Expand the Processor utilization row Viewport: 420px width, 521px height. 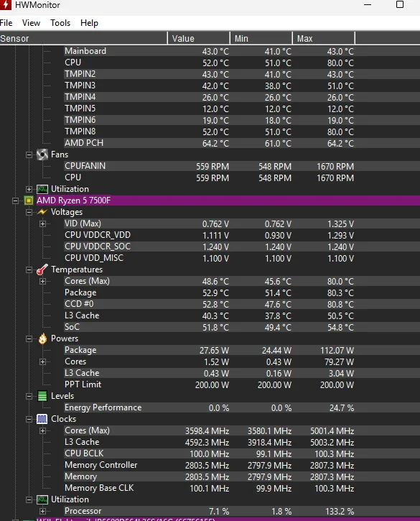pos(43,512)
